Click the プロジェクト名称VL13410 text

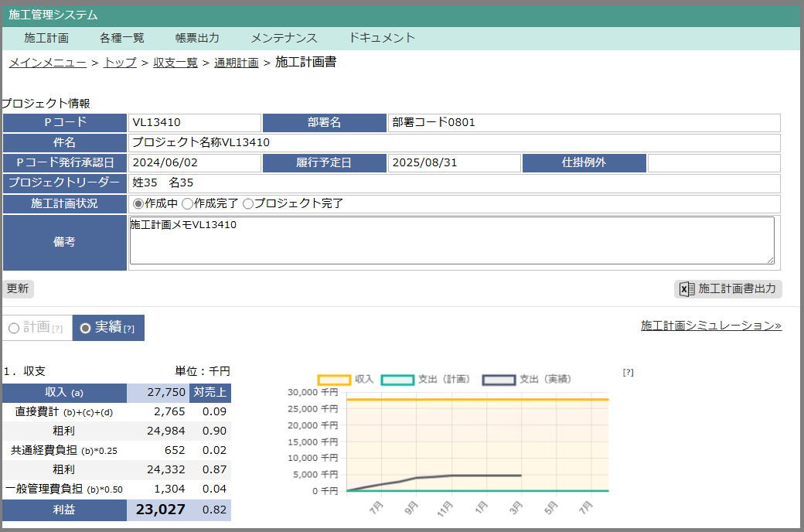tap(201, 142)
